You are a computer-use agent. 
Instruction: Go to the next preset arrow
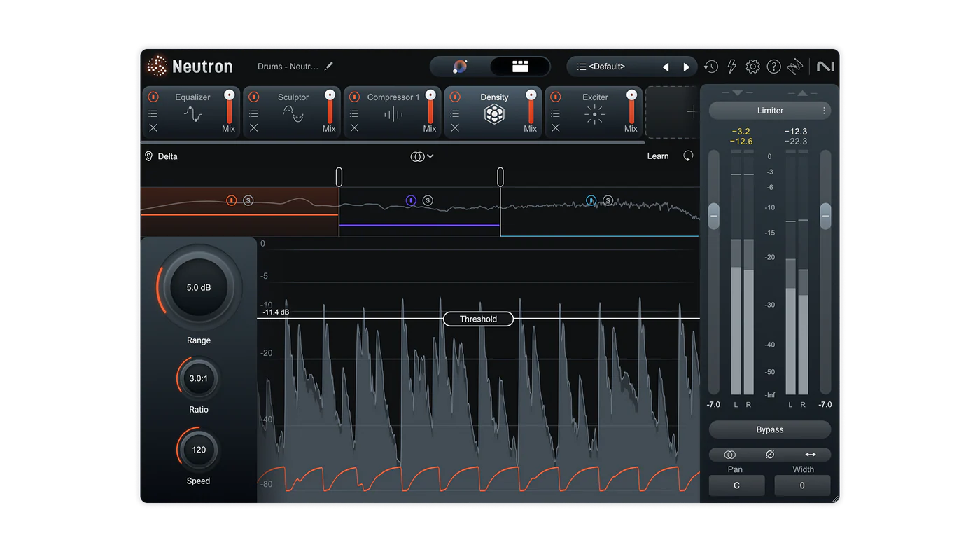[687, 67]
